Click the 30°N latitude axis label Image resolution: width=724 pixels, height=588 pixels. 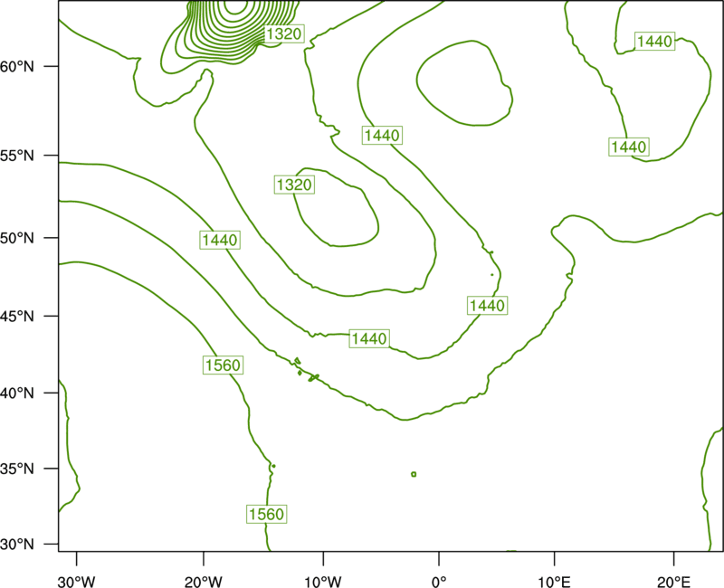tap(17, 545)
